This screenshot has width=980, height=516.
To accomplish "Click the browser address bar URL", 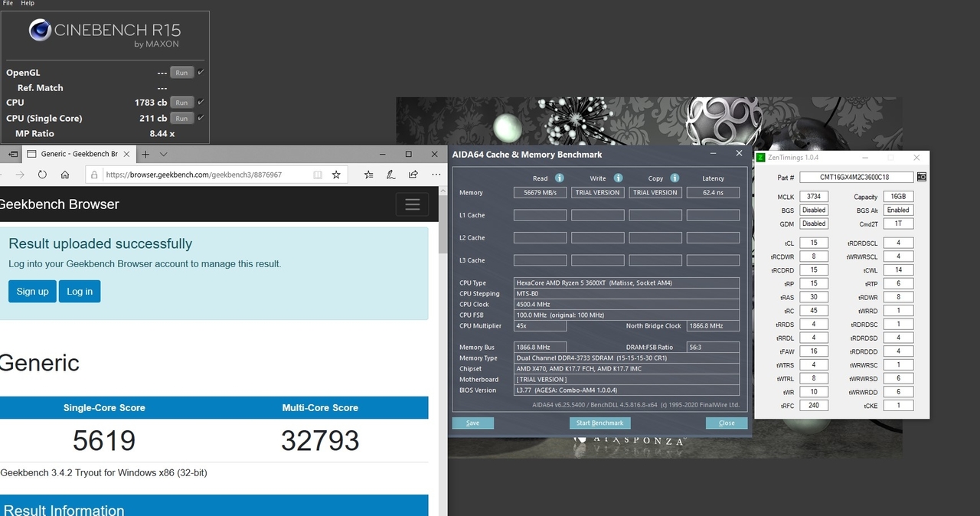I will tap(194, 175).
